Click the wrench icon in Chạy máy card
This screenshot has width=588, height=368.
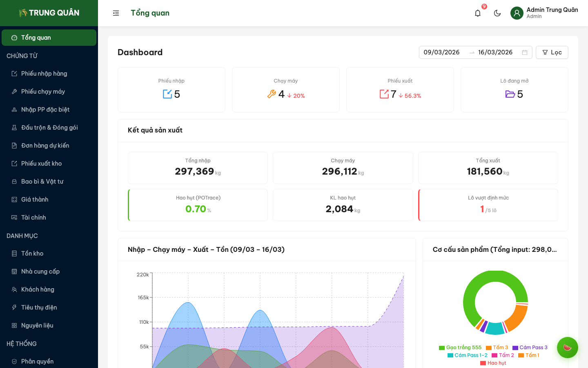(272, 94)
